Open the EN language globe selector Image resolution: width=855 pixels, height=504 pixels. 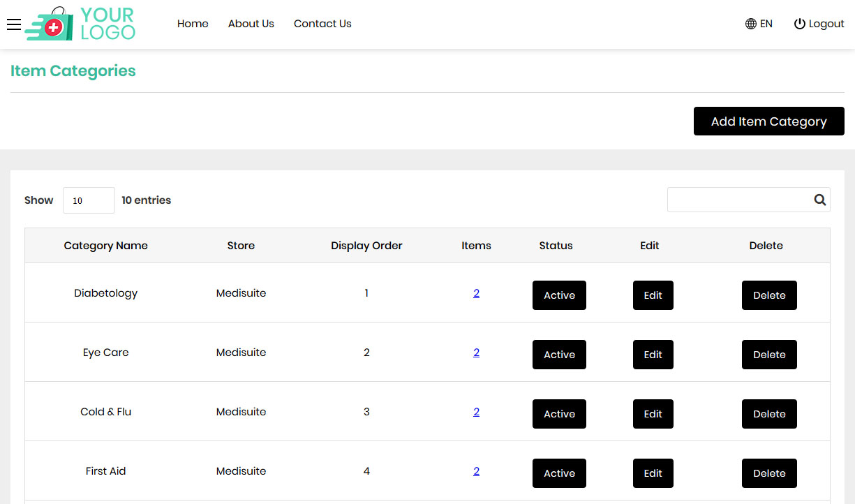(x=759, y=24)
